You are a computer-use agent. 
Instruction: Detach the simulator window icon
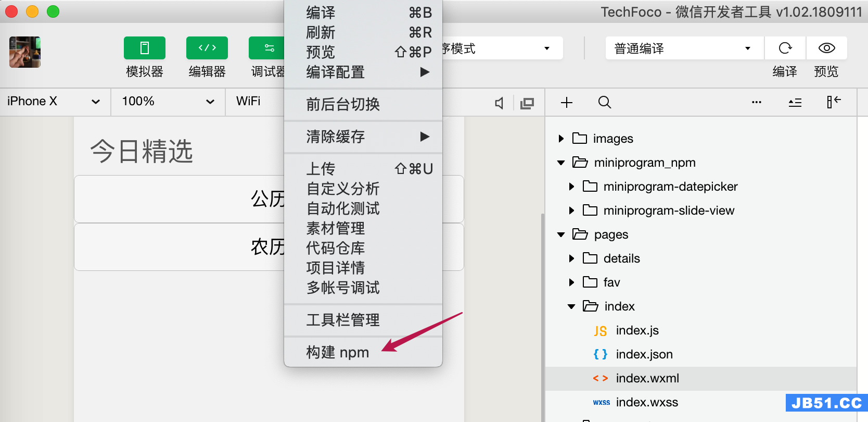pos(527,103)
